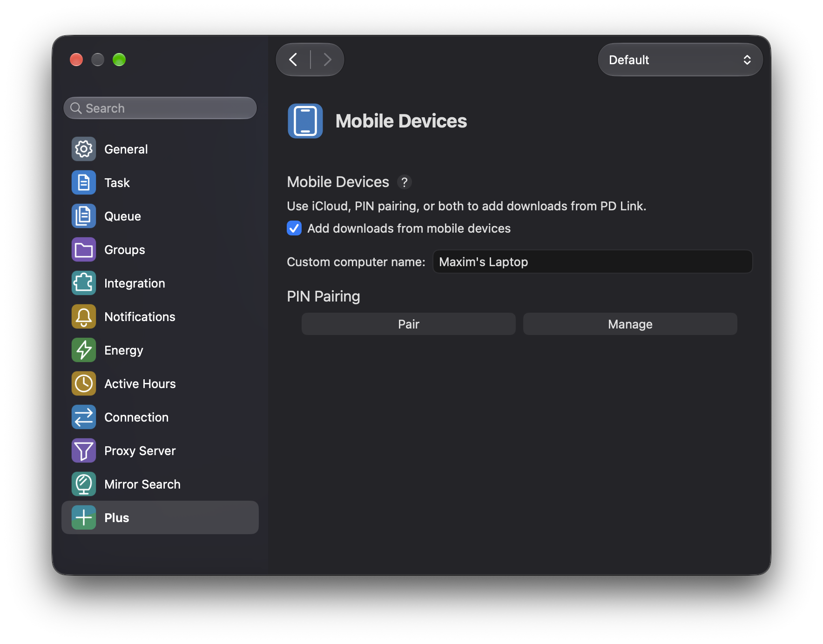This screenshot has width=823, height=644.
Task: Open the Connection arrows icon
Action: (84, 417)
